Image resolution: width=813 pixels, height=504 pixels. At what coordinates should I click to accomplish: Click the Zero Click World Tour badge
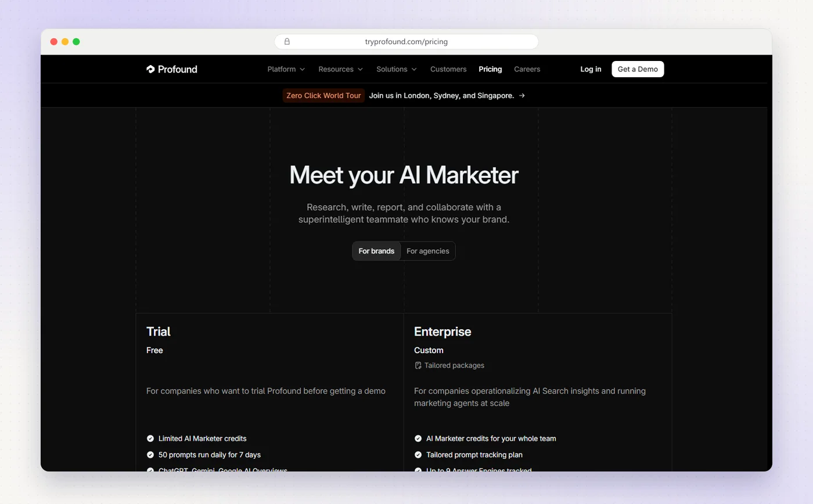pyautogui.click(x=323, y=96)
